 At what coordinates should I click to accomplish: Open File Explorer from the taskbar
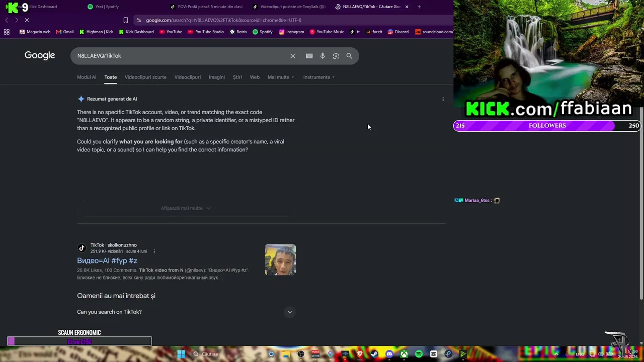[x=286, y=354]
